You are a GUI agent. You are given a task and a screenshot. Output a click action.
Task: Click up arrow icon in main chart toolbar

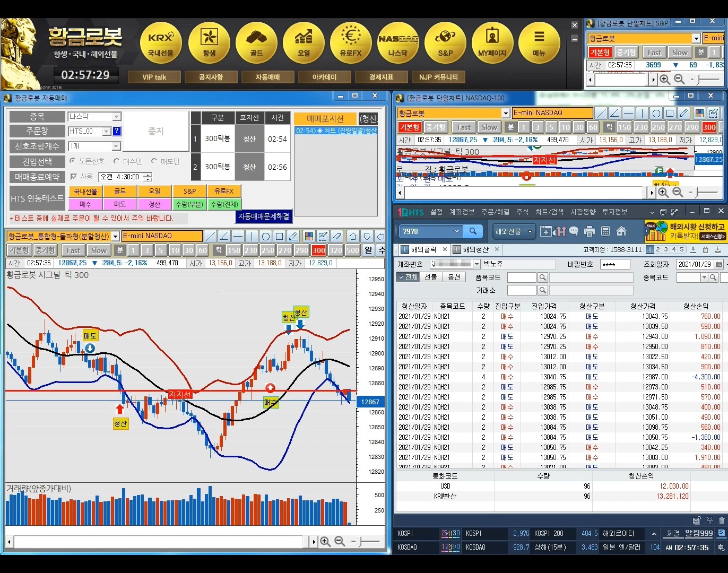tap(353, 236)
